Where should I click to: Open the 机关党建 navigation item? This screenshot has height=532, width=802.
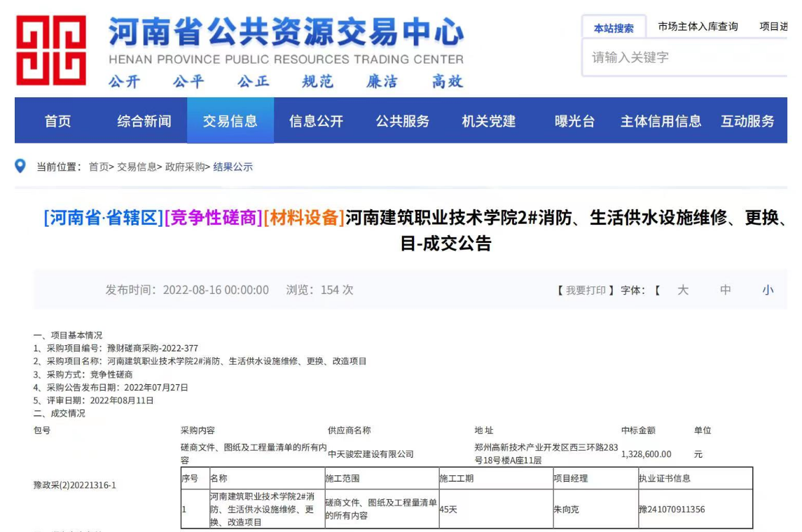tap(488, 121)
